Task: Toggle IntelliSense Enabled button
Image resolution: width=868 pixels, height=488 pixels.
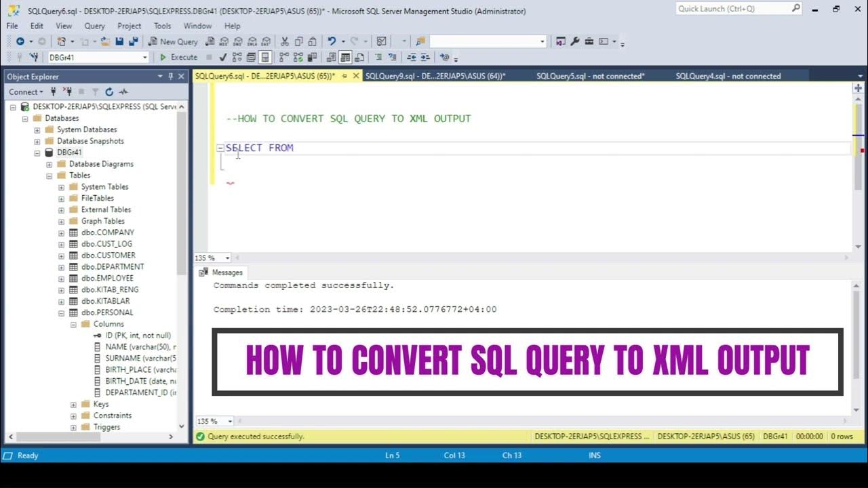Action: click(x=265, y=57)
